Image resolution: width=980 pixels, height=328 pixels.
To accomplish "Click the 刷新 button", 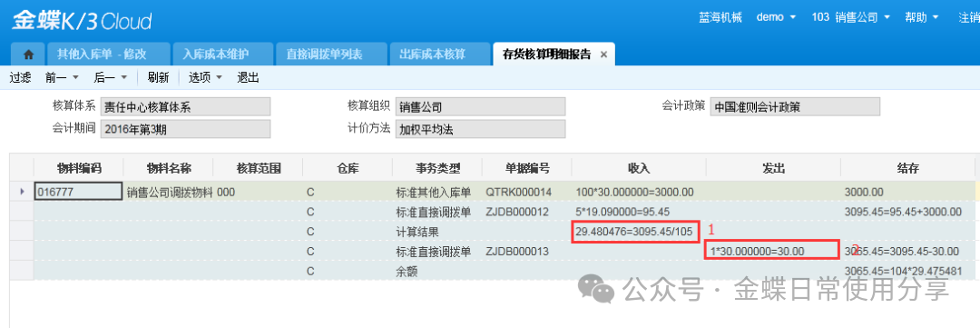I will click(158, 77).
